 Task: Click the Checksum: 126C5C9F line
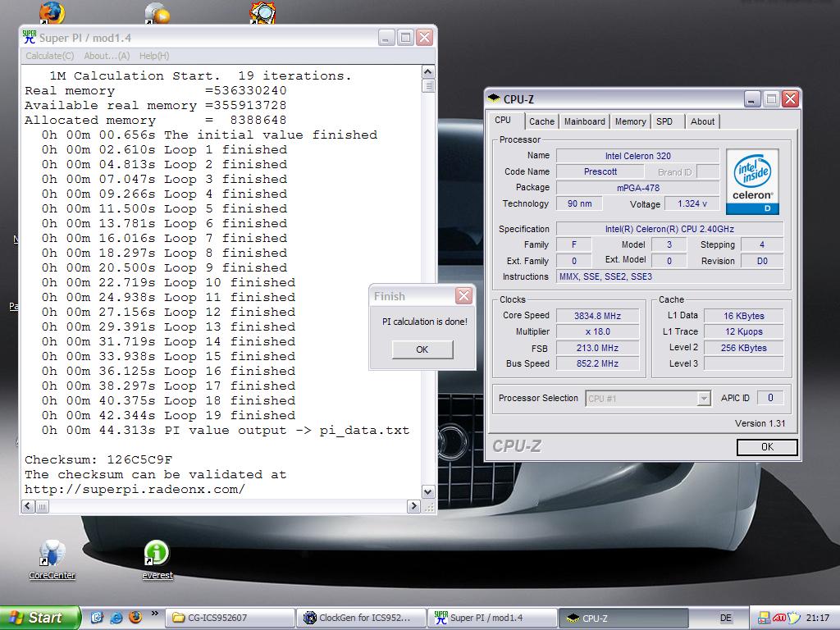point(98,459)
